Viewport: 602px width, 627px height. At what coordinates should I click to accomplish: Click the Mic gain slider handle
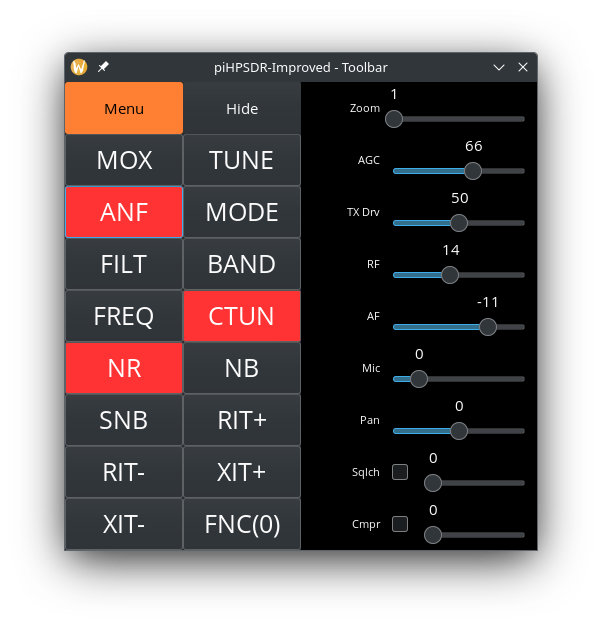coord(419,379)
